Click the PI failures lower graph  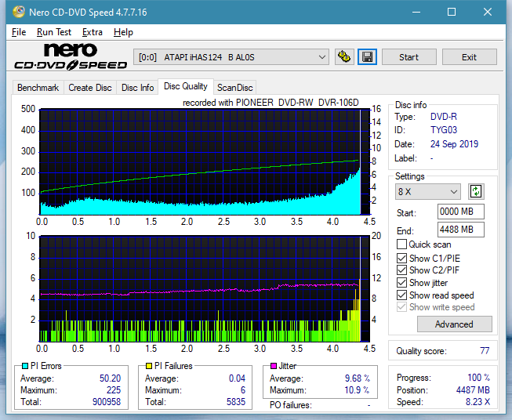(205, 289)
